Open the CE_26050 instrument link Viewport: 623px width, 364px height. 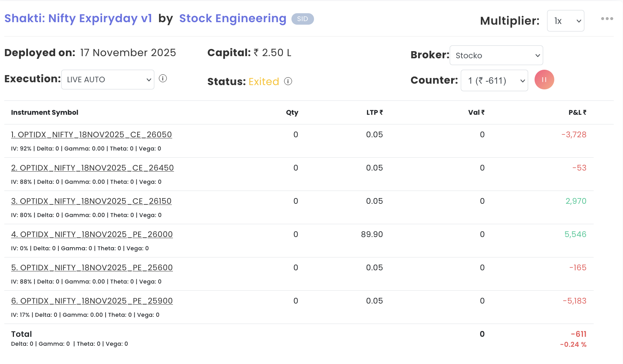91,135
